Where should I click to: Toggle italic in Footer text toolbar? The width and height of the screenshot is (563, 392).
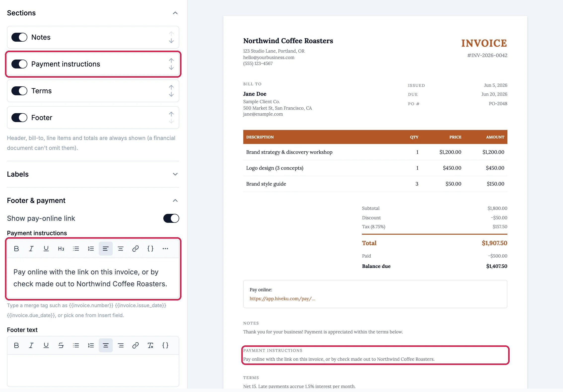coord(31,345)
